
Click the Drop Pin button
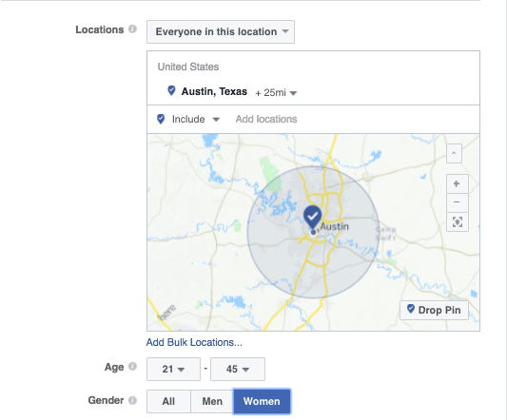434,310
